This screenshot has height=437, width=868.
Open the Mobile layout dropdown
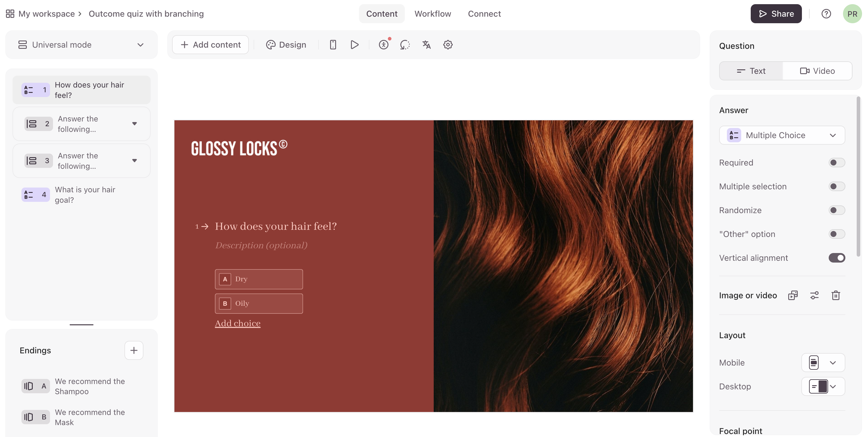coord(823,363)
